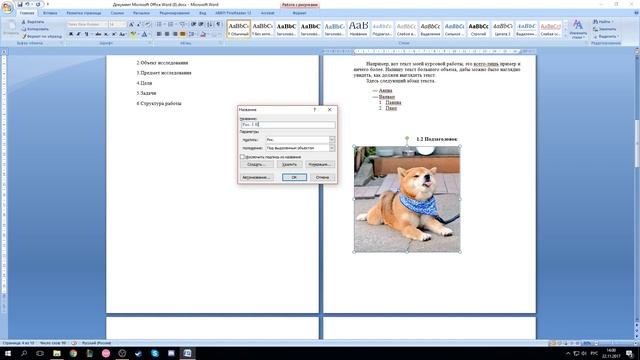Viewport: 640px width, 360px height.
Task: Start a numbered list
Action: pos(171,24)
